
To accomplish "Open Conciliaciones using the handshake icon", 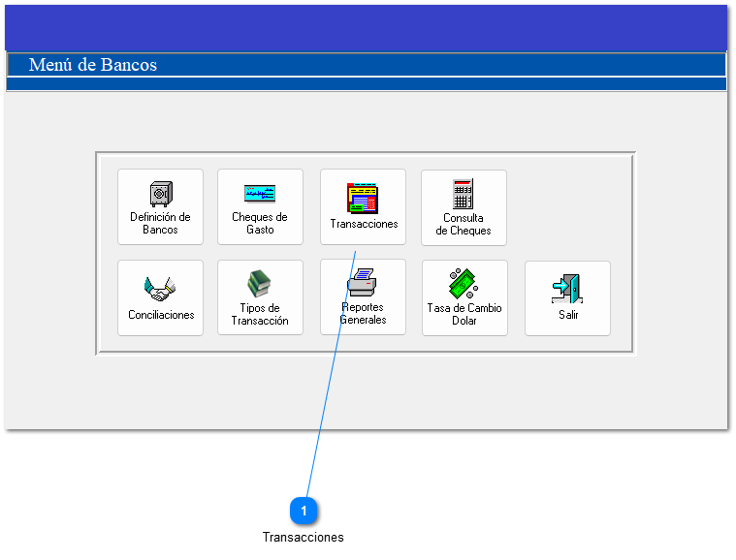I will pos(161,287).
